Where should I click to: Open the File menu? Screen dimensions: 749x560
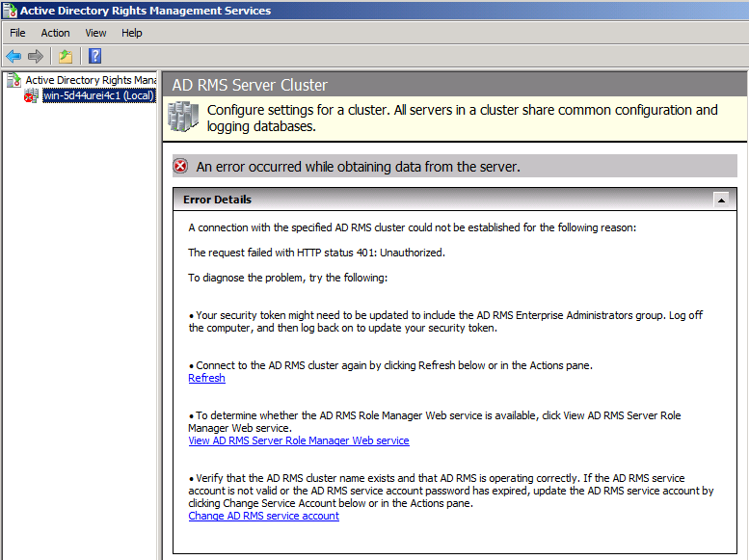pos(17,33)
